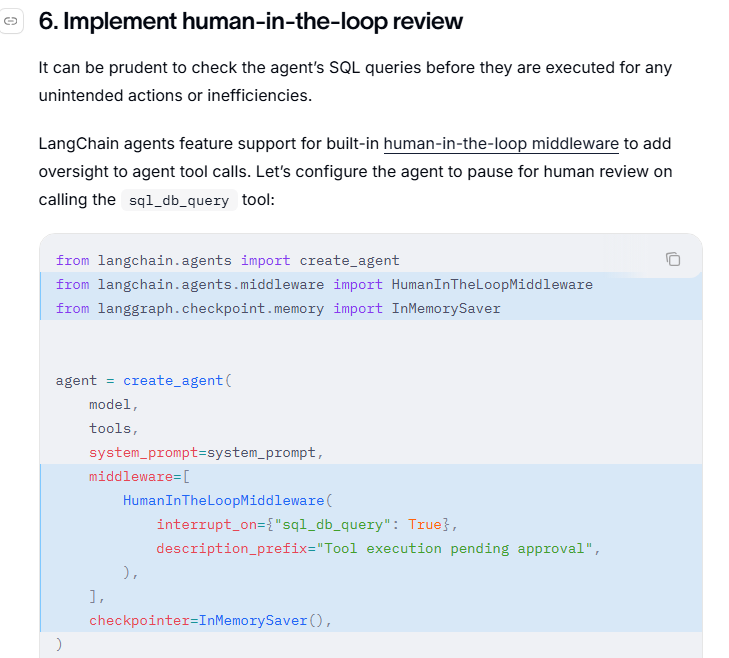This screenshot has height=658, width=729.
Task: Click the heading "6. Implement human-in-the-loop review"
Action: [x=251, y=21]
